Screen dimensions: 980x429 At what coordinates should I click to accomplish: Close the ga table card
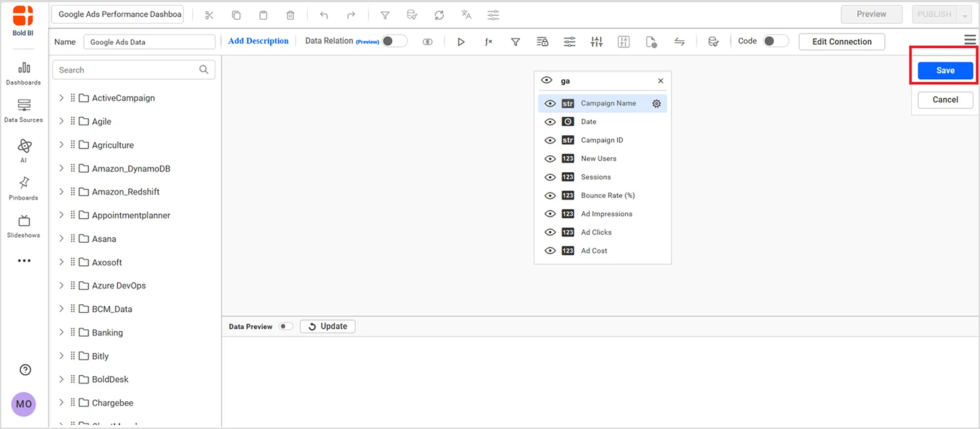[660, 81]
